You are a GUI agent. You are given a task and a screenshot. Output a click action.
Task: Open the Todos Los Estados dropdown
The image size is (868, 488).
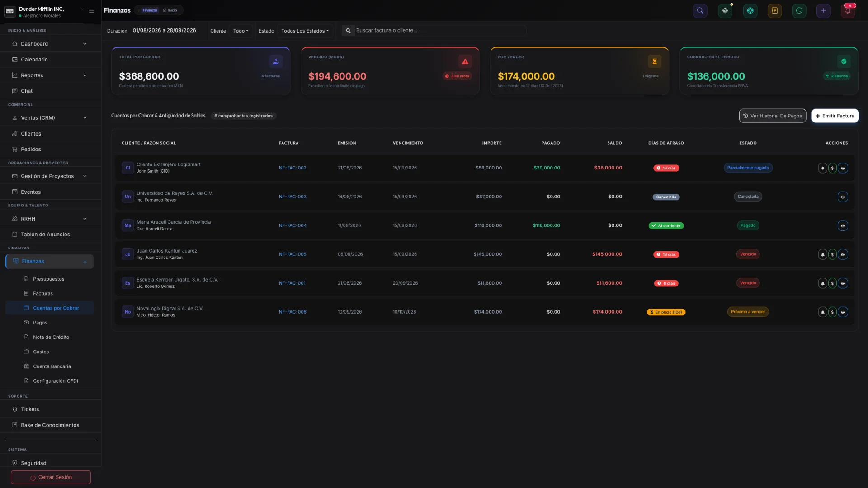pyautogui.click(x=305, y=31)
